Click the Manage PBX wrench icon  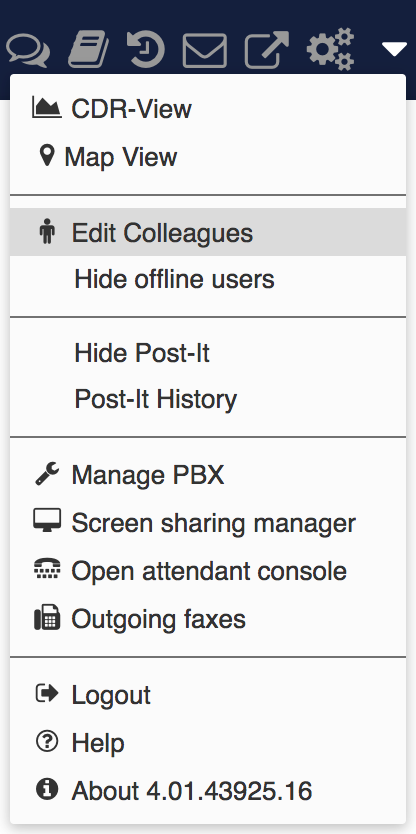click(47, 474)
